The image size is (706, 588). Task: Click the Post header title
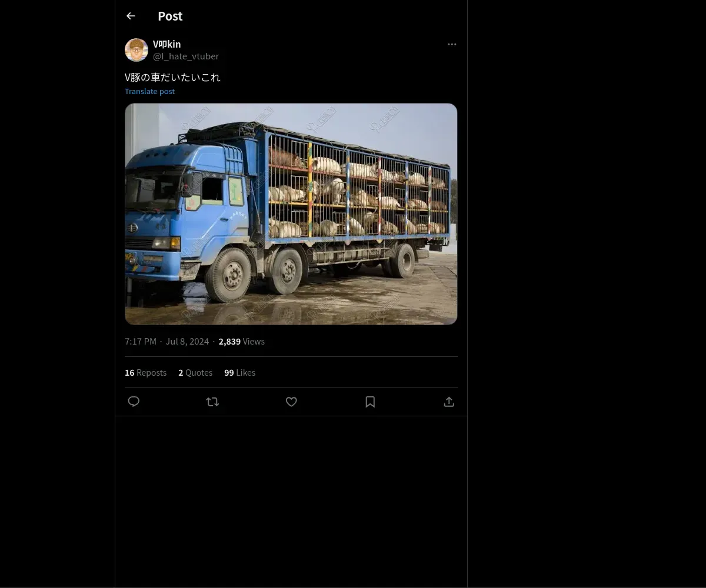[170, 16]
